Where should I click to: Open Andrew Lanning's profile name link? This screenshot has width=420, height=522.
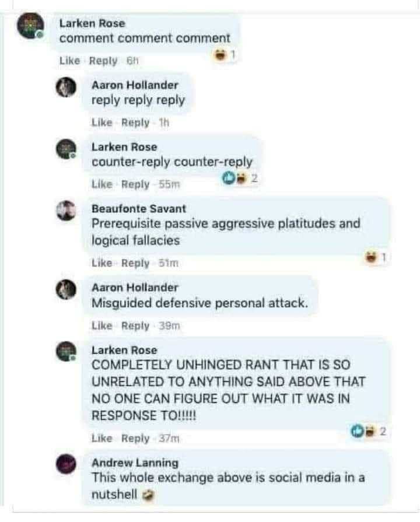tap(135, 463)
